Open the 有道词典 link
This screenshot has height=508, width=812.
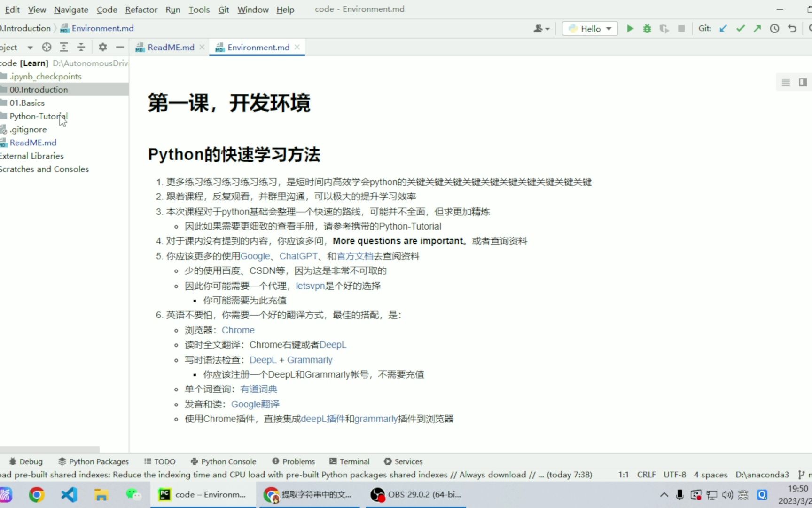pos(258,389)
